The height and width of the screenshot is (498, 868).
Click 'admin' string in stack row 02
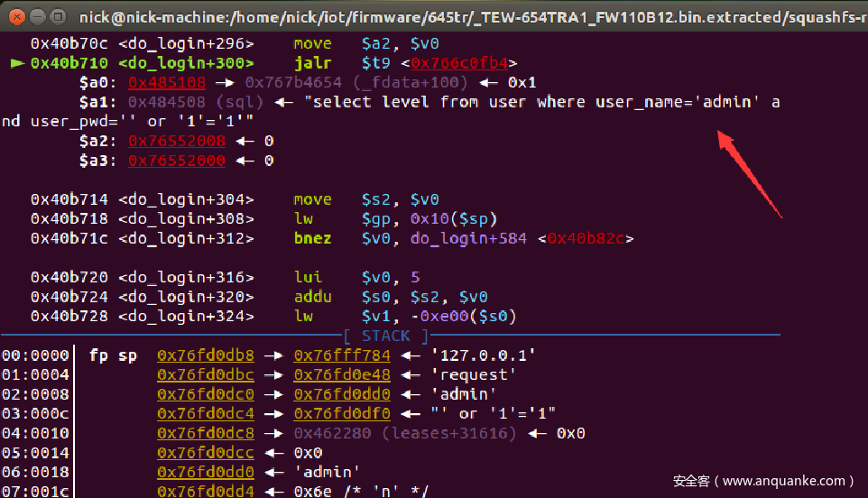tap(464, 394)
